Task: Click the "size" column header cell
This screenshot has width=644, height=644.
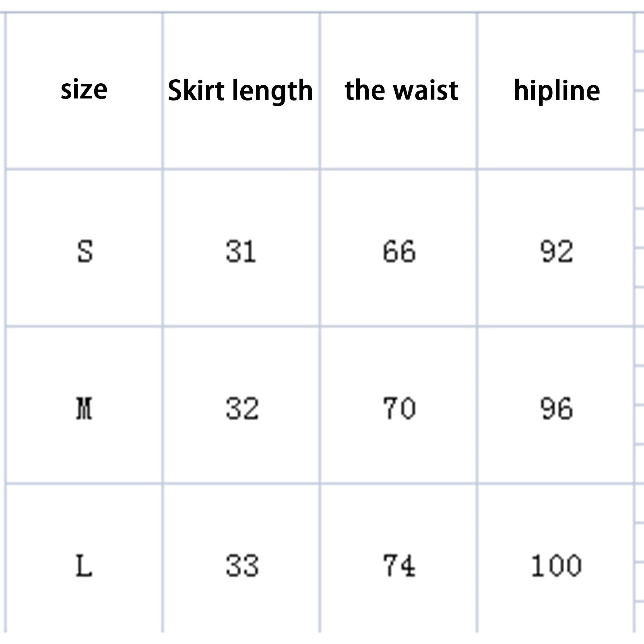Action: 84,90
